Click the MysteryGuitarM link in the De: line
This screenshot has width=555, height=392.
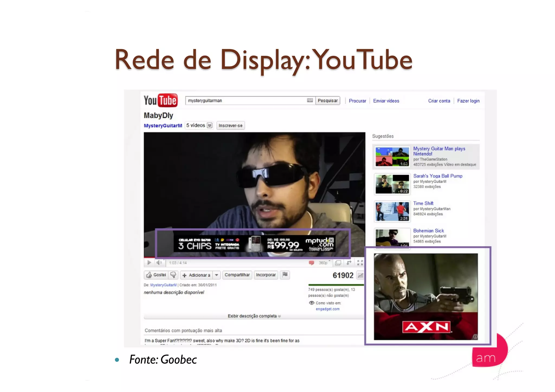(163, 285)
